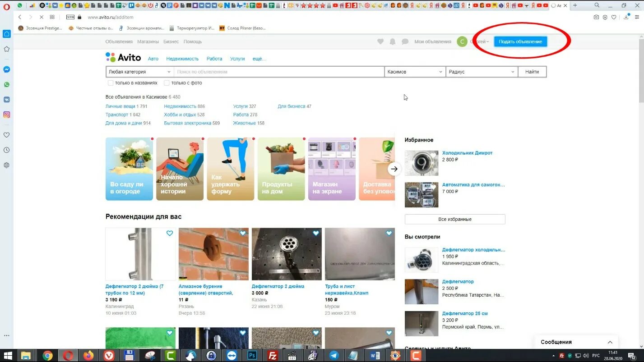Open Windows Start menu
Screen dimensions: 644x362
(x=8, y=356)
